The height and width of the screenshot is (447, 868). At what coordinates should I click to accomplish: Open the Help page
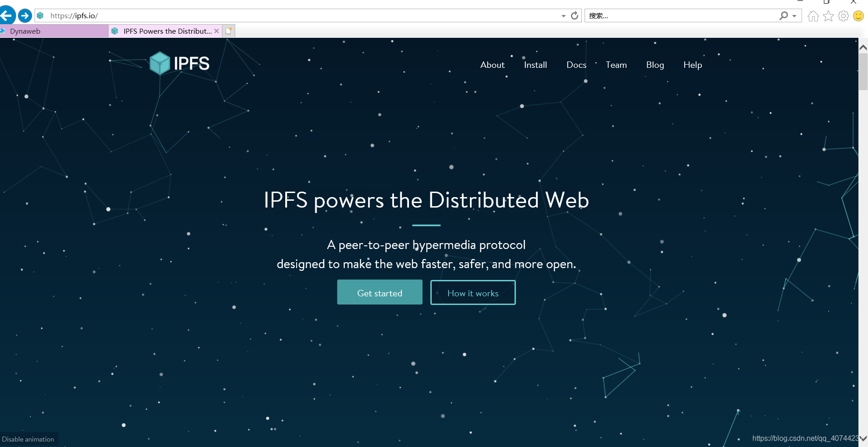[x=692, y=65]
